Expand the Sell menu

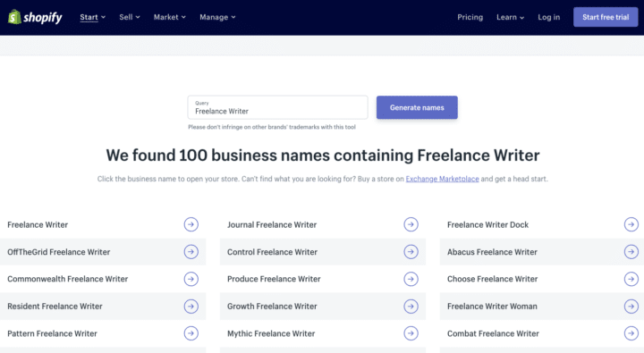click(x=130, y=17)
